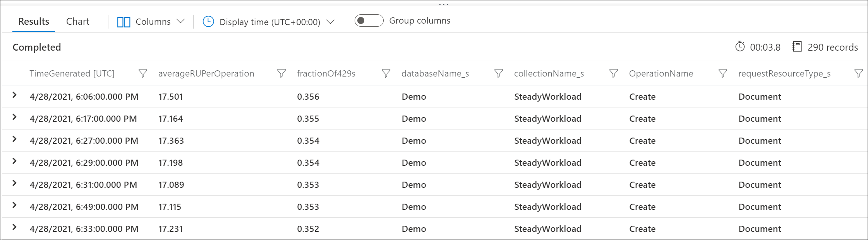Open the Columns dropdown

pos(180,21)
